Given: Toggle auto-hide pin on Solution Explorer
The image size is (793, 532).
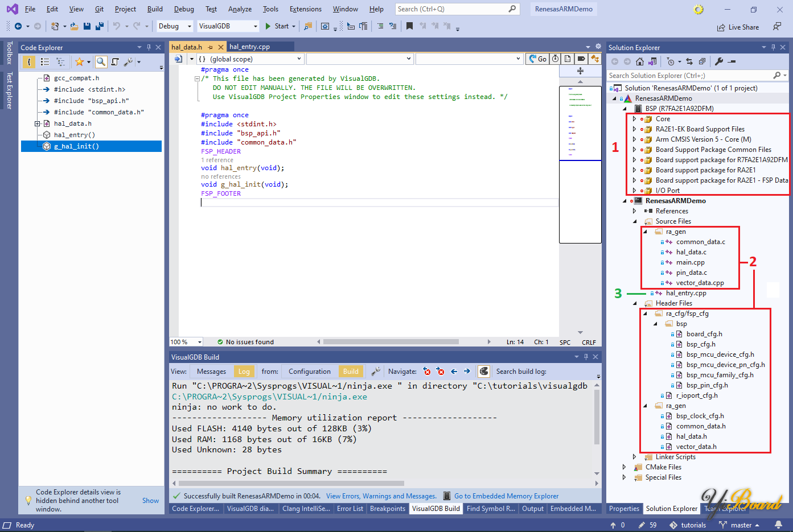Looking at the screenshot, I should pyautogui.click(x=773, y=47).
